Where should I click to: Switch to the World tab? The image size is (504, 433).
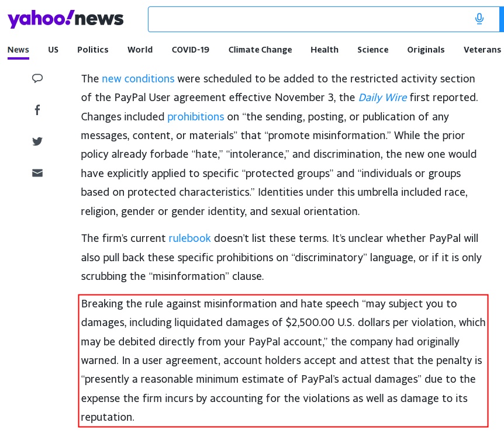pos(140,50)
